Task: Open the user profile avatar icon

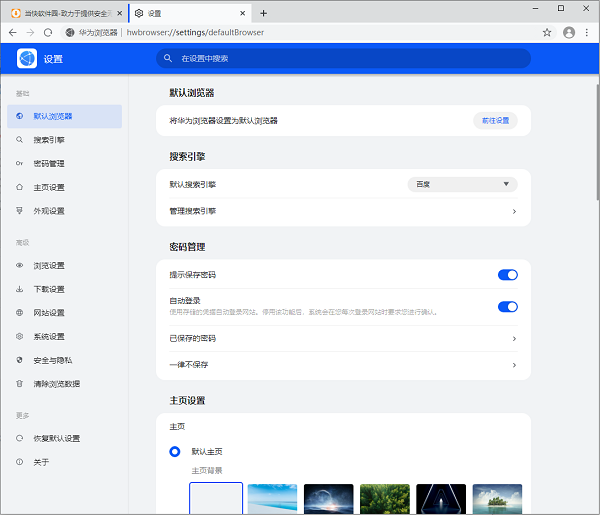Action: [x=569, y=32]
